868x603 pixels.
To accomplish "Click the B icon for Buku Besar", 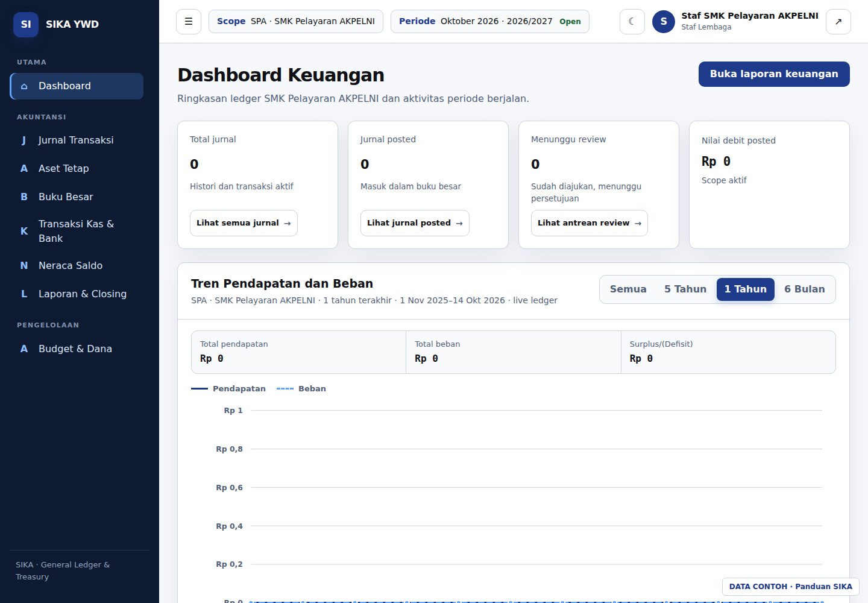I will point(24,197).
